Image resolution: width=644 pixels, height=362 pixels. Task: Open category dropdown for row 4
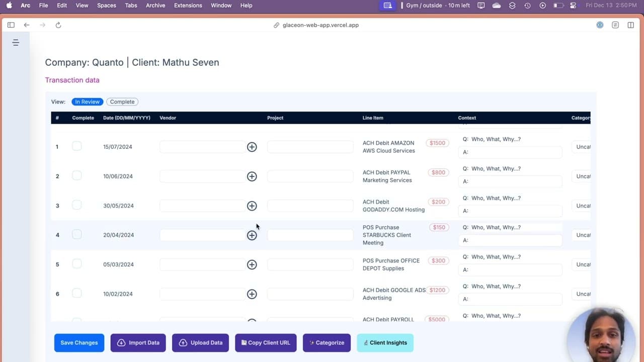(581, 235)
